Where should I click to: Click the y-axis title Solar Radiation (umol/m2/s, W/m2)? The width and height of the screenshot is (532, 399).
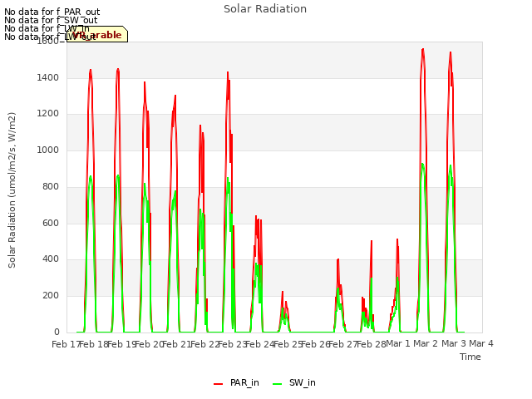[x=12, y=190]
